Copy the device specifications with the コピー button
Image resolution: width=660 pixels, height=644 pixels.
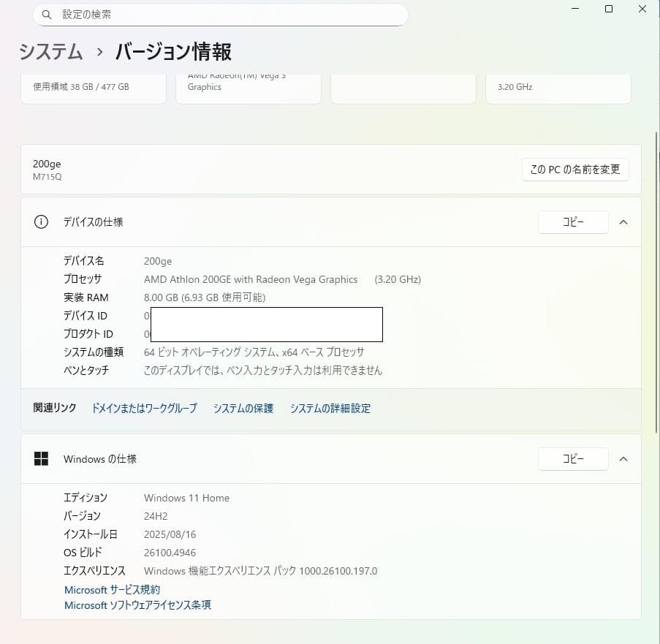pyautogui.click(x=573, y=222)
